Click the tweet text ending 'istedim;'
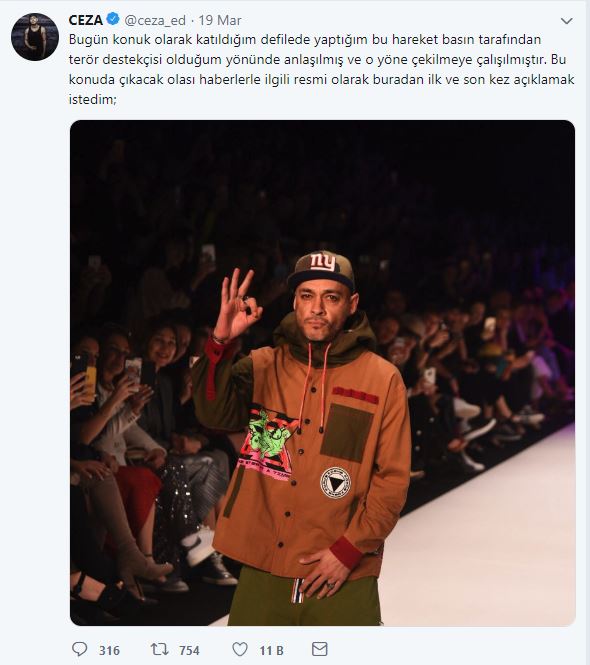This screenshot has height=665, width=590. [92, 99]
